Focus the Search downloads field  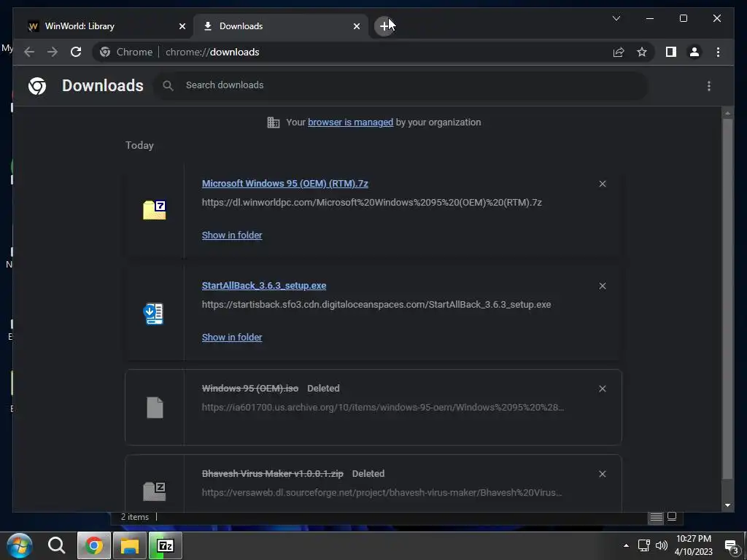coord(400,85)
